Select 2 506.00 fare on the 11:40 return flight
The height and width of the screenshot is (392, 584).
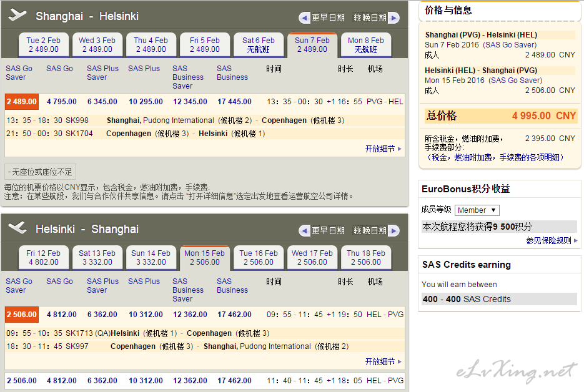click(x=22, y=381)
